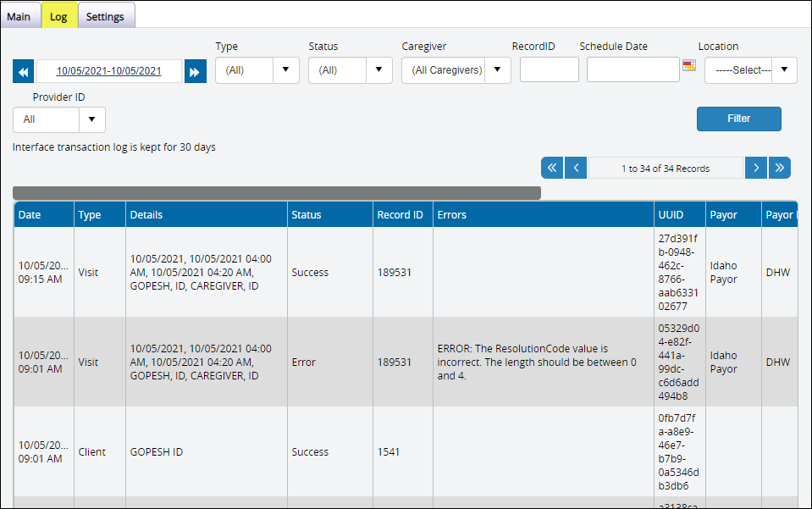This screenshot has width=812, height=509.
Task: Select the ResolutionCode error message text
Action: point(537,362)
